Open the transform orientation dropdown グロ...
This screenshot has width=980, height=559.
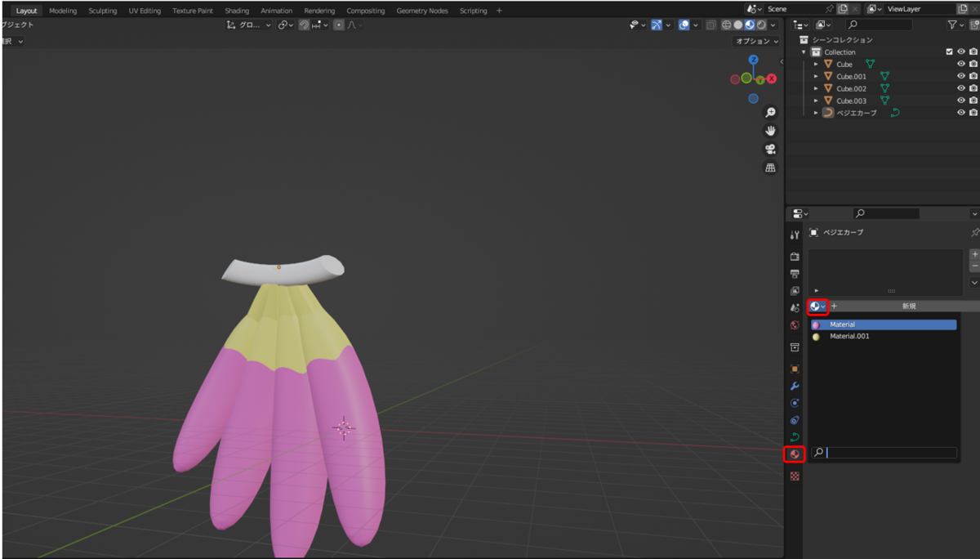[248, 25]
